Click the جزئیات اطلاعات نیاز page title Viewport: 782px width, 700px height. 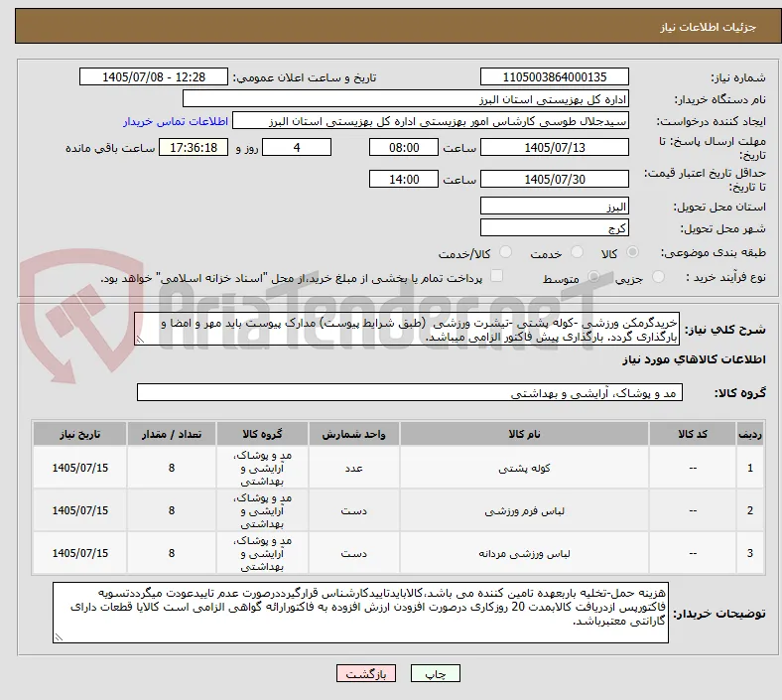coord(708,27)
